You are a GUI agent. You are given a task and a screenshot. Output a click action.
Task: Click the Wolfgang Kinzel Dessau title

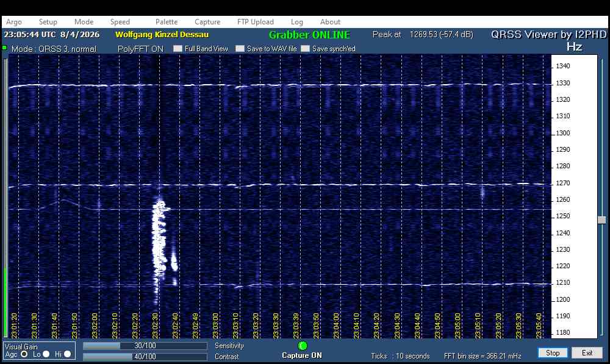162,35
